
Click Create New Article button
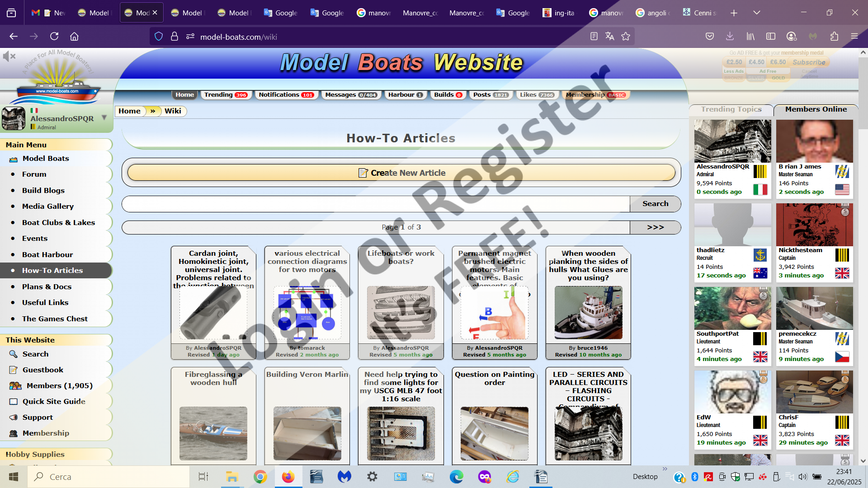coord(401,173)
